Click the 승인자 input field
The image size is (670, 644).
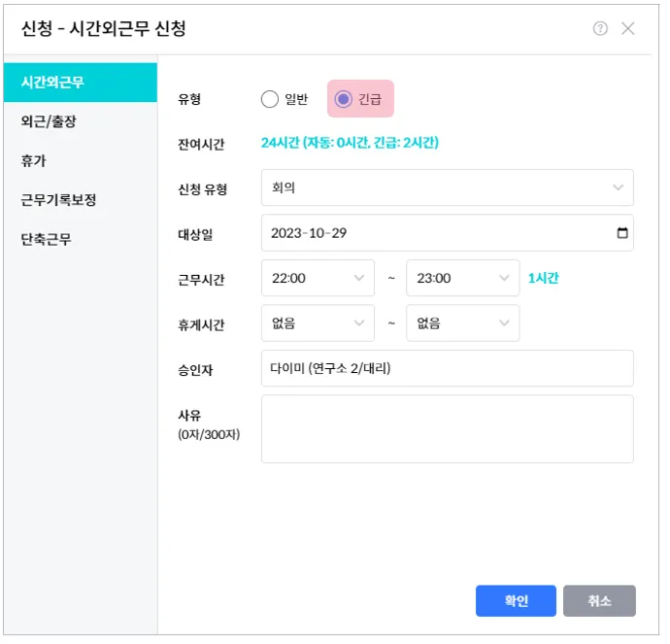click(x=447, y=368)
